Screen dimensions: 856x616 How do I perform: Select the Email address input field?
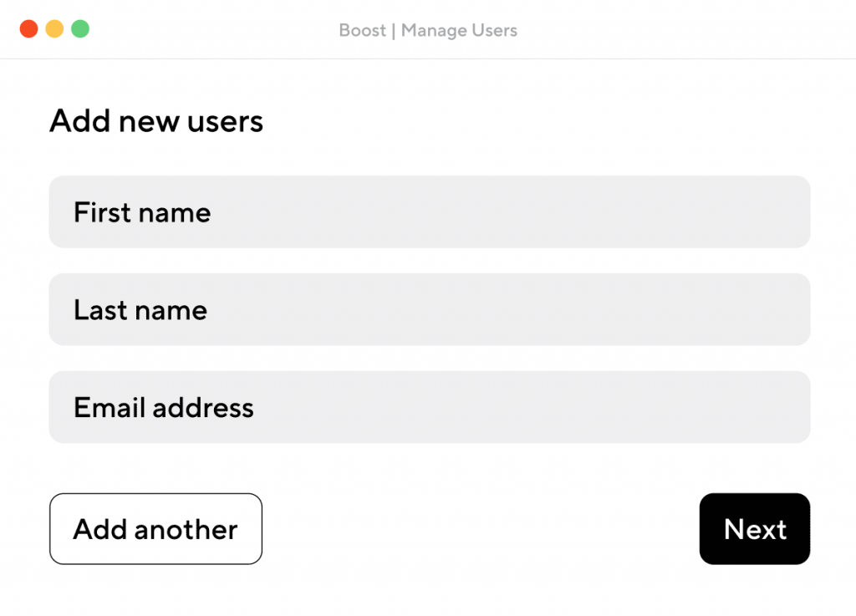[x=430, y=408]
